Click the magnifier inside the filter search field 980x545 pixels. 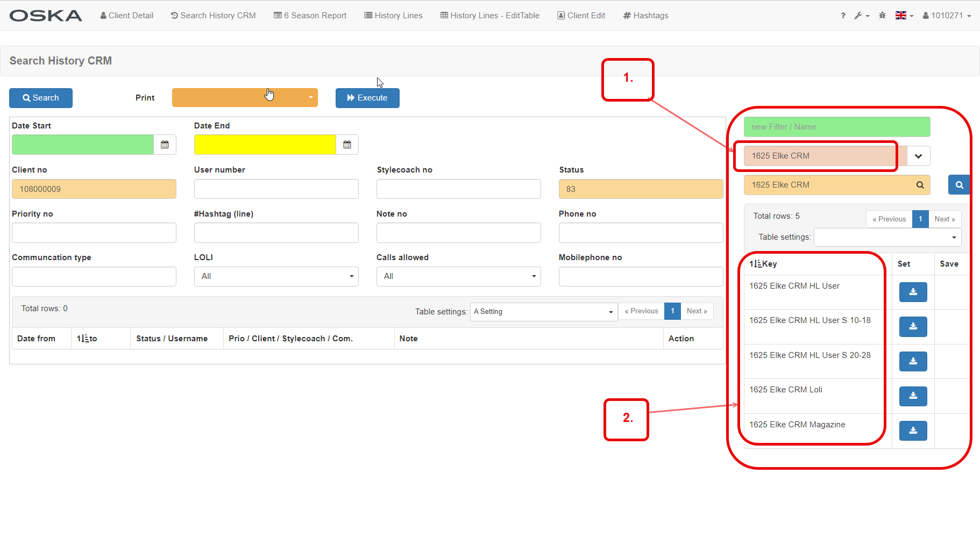920,185
